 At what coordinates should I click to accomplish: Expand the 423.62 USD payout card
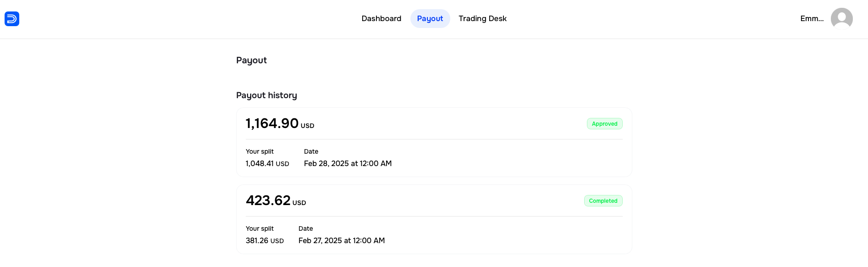coord(434,219)
